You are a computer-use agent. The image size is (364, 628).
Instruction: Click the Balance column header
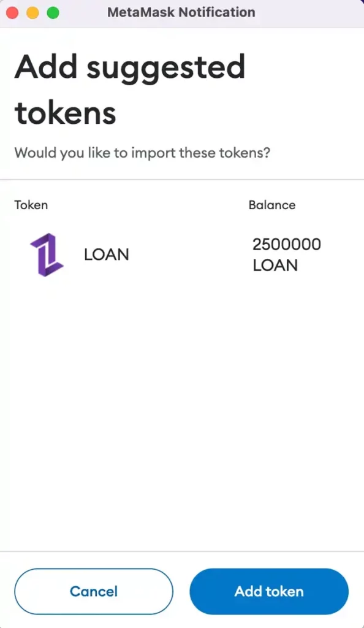pos(272,205)
